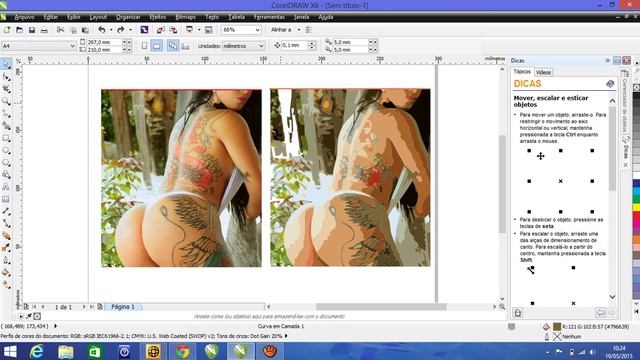Click the Dicas home button
Image resolution: width=640 pixels, height=360 pixels.
point(518,313)
